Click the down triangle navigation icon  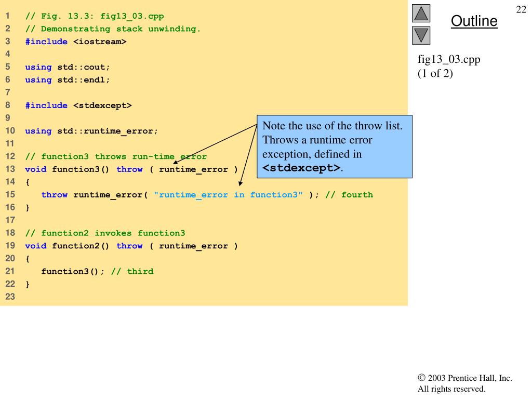click(x=421, y=35)
